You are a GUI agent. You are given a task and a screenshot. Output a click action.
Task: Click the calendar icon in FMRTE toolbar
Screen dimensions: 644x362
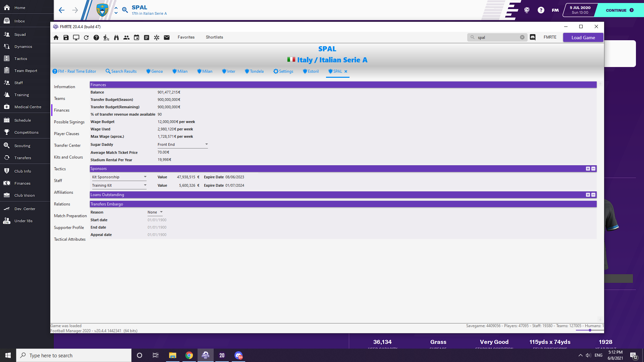(137, 38)
